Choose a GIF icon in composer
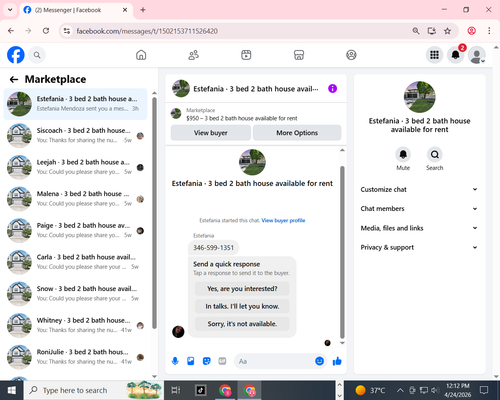 coord(222,361)
